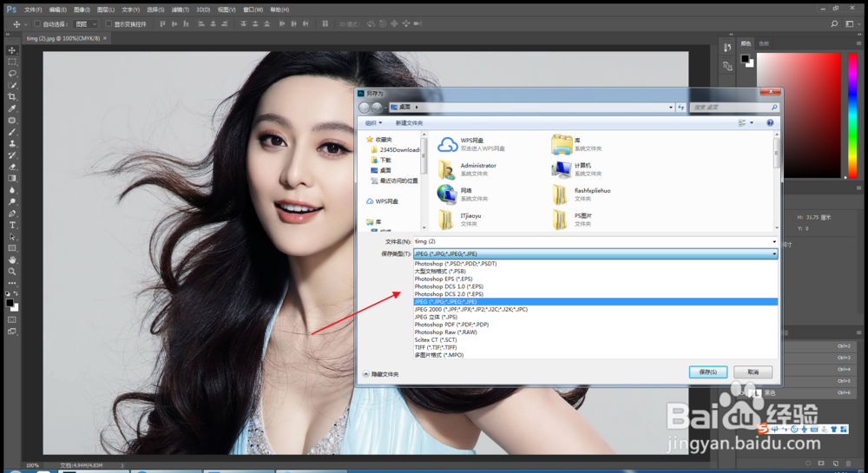Click the back arrow in save dialog
Image resolution: width=868 pixels, height=473 pixels.
364,108
